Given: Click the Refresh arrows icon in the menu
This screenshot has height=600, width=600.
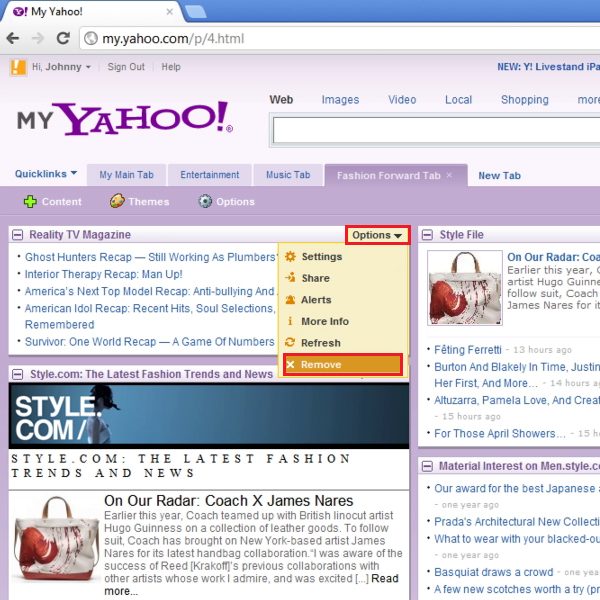Looking at the screenshot, I should [x=290, y=342].
